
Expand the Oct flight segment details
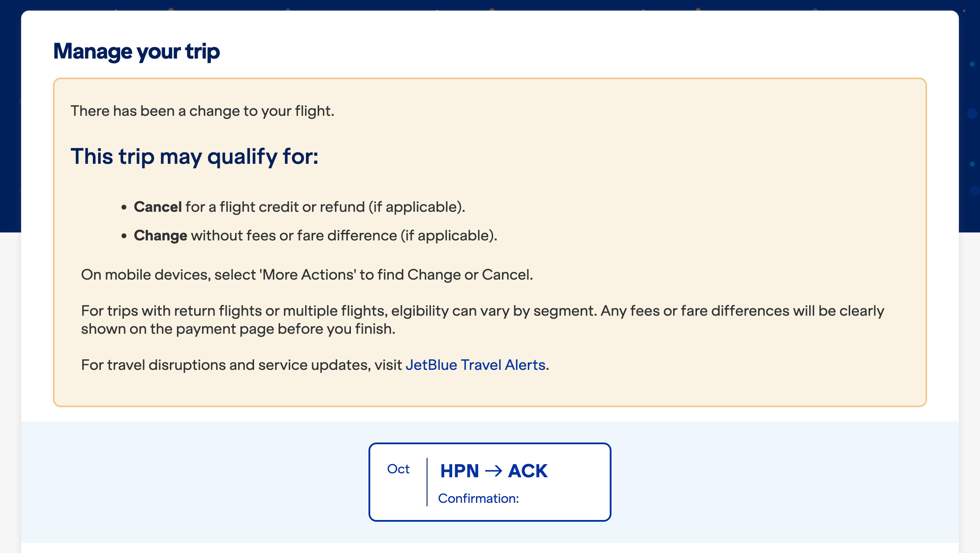[x=490, y=482]
